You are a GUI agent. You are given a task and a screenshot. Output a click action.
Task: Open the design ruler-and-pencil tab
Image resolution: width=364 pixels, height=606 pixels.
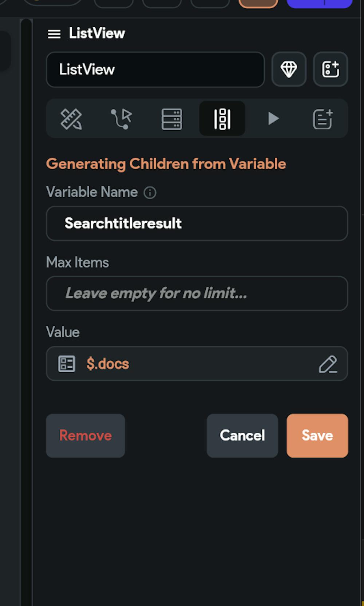[71, 119]
